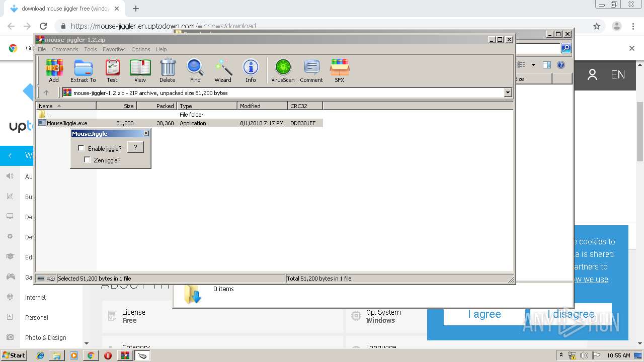Select the parent folder '..' row
Image resolution: width=644 pixels, height=362 pixels.
180,115
